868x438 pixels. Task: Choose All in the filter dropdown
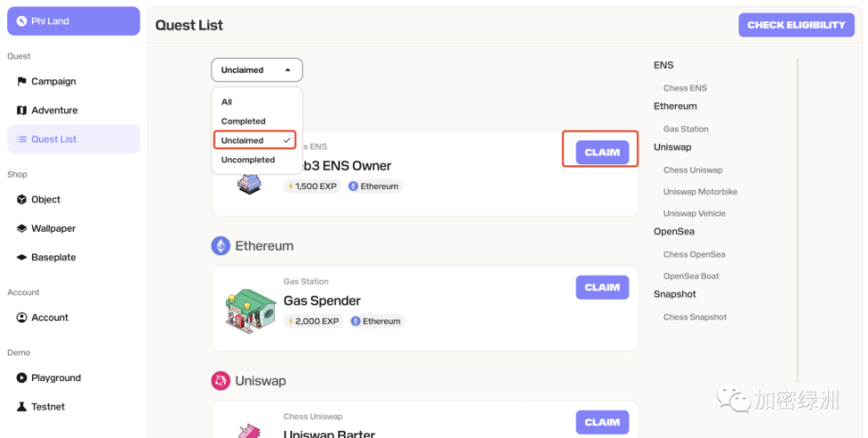(227, 102)
